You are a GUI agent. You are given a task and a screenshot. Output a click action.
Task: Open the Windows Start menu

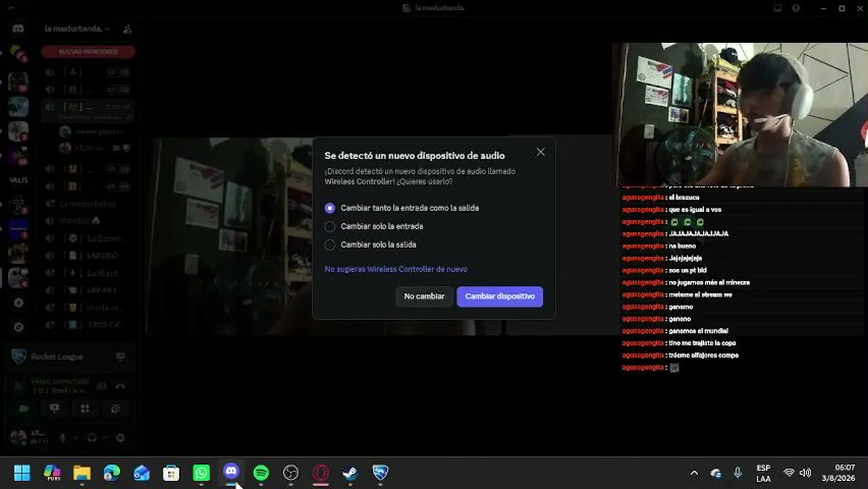click(22, 473)
